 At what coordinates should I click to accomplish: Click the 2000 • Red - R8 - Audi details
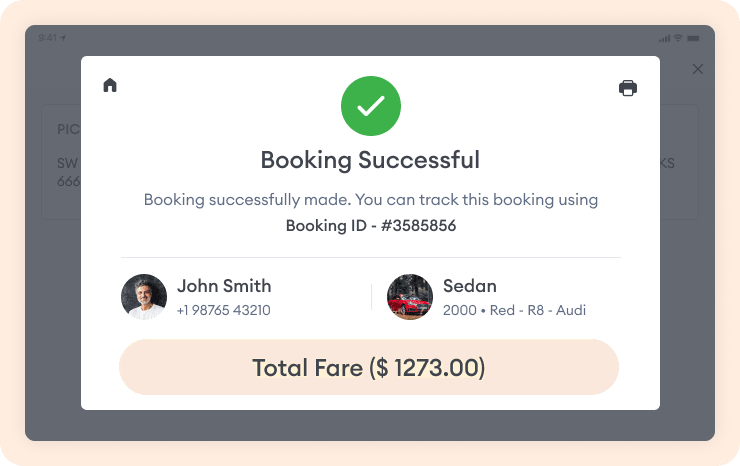pyautogui.click(x=514, y=310)
